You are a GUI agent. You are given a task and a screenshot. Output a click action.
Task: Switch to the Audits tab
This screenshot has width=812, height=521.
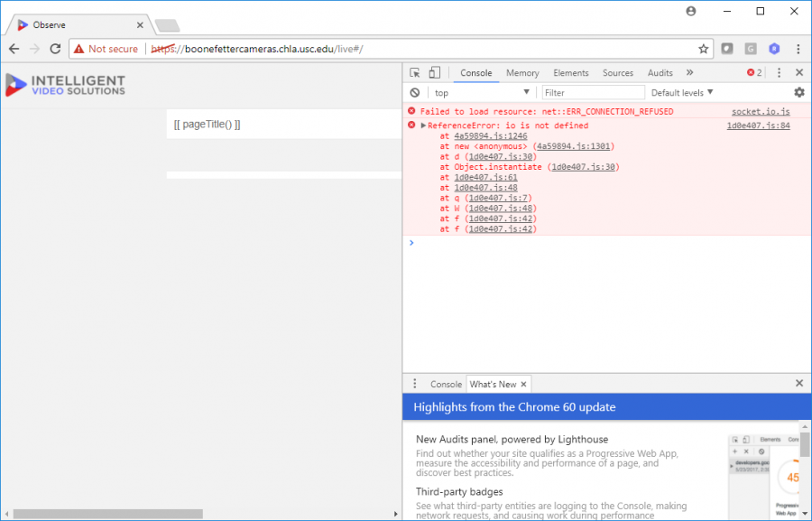click(660, 73)
